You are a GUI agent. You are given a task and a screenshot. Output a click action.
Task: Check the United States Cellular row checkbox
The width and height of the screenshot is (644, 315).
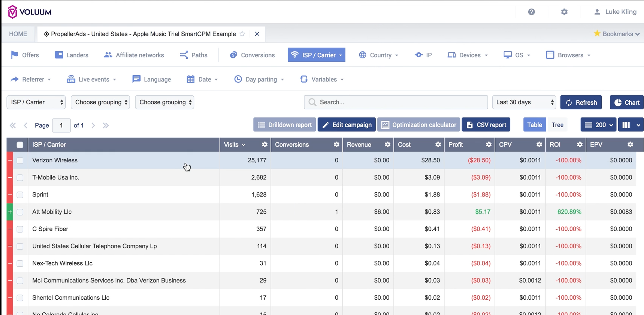pos(20,247)
